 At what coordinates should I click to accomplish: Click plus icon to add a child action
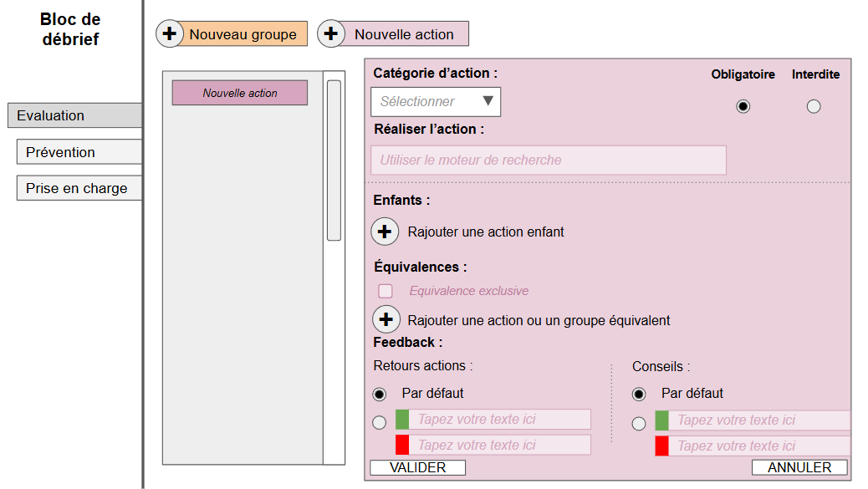pos(385,232)
